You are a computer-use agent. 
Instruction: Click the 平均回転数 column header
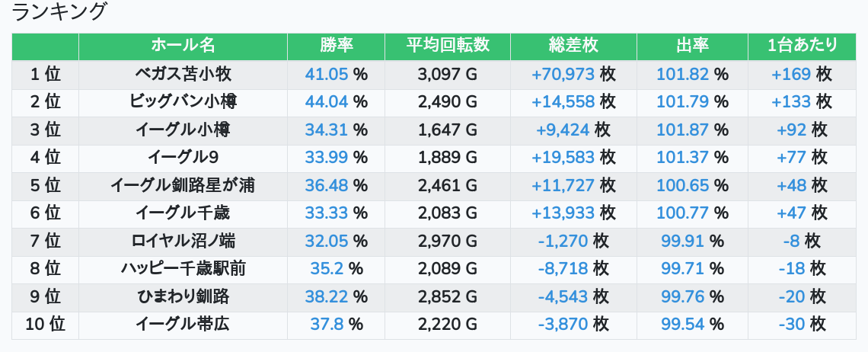(448, 46)
